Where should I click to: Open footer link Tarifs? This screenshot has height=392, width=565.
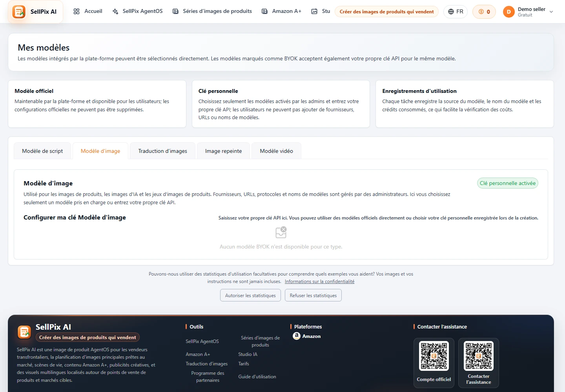click(244, 364)
